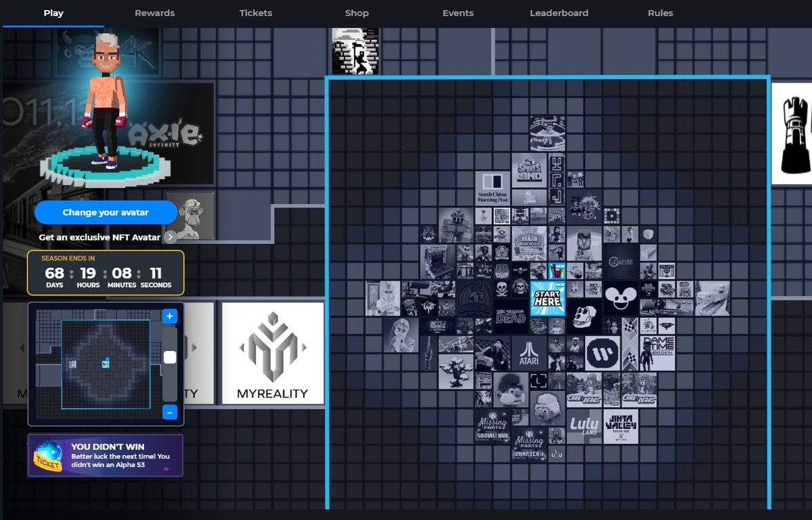This screenshot has width=812, height=520.
Task: Open the voxel tree tile
Action: click(x=456, y=371)
